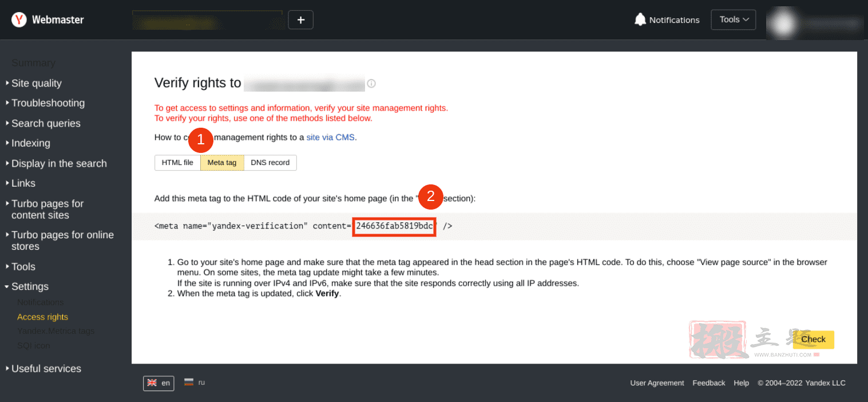Viewport: 868px width, 402px height.
Task: Expand Turbo pages for content sites
Action: [47, 210]
